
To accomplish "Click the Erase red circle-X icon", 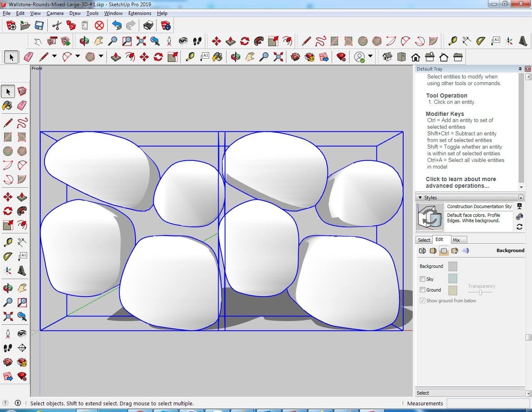I will [x=99, y=26].
